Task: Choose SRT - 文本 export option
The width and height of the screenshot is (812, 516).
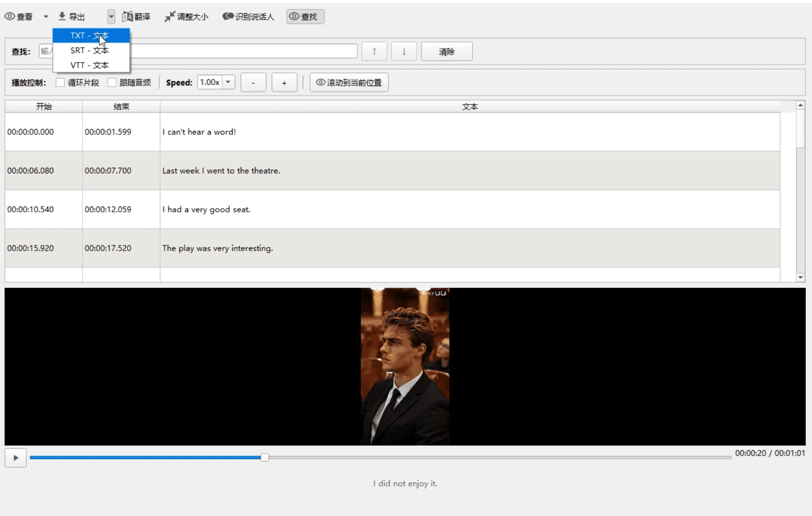Action: pos(91,50)
